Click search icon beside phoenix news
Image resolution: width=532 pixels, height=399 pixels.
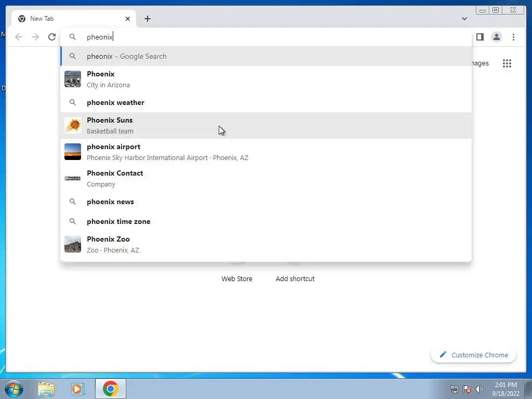point(73,202)
